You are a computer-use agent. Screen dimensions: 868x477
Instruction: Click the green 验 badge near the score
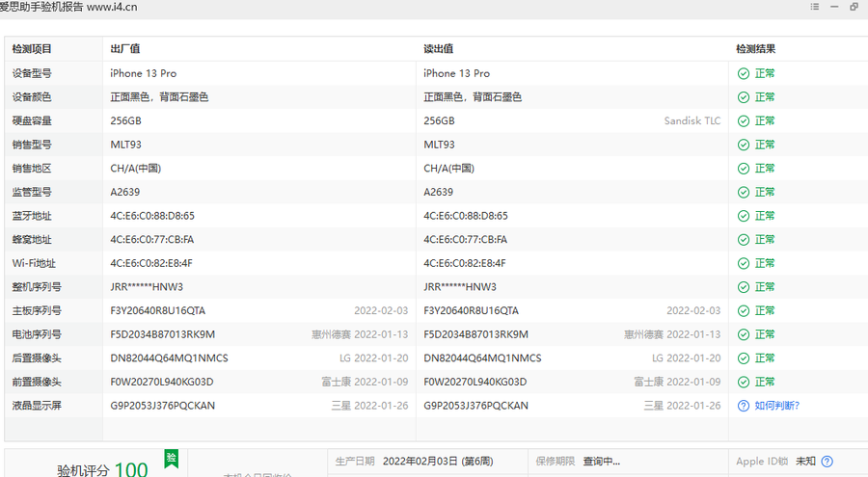[171, 458]
